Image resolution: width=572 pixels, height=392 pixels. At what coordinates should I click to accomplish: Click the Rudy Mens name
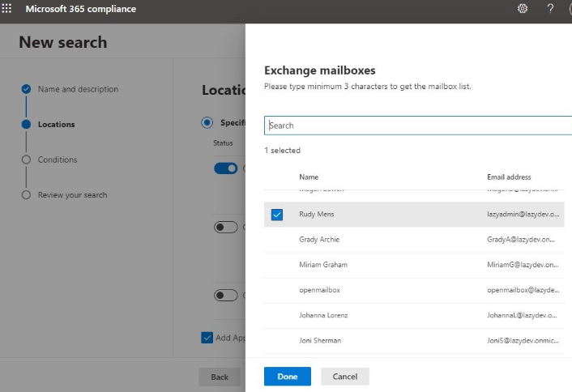(316, 215)
